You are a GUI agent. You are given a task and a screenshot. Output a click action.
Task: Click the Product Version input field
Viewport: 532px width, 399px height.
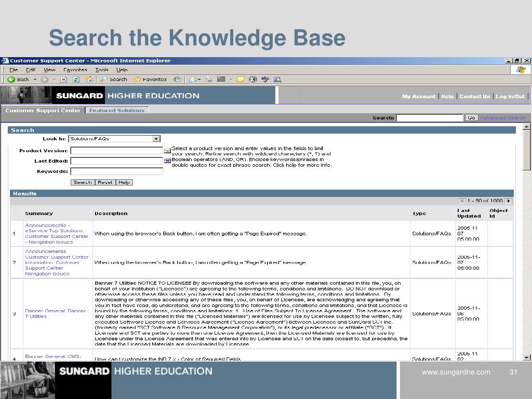117,151
